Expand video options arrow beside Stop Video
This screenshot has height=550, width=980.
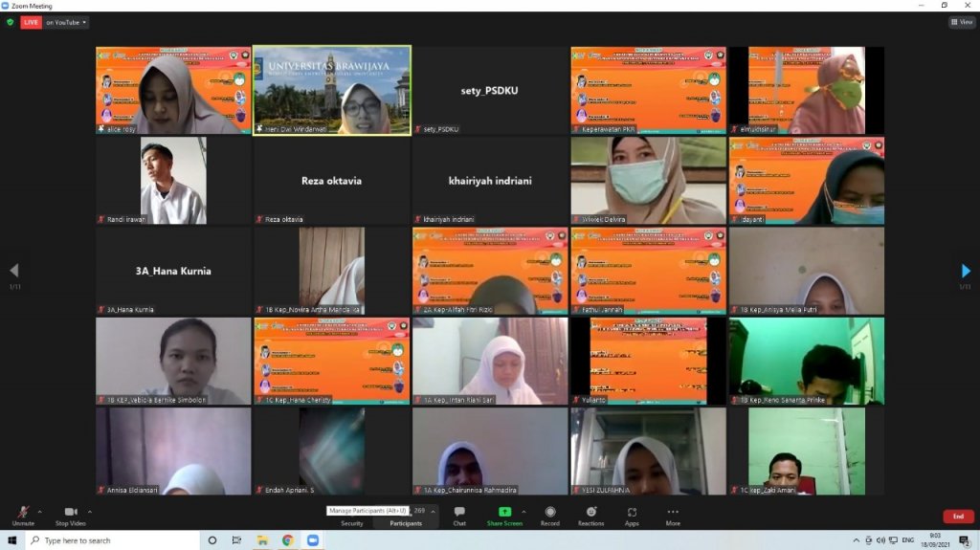[90, 511]
